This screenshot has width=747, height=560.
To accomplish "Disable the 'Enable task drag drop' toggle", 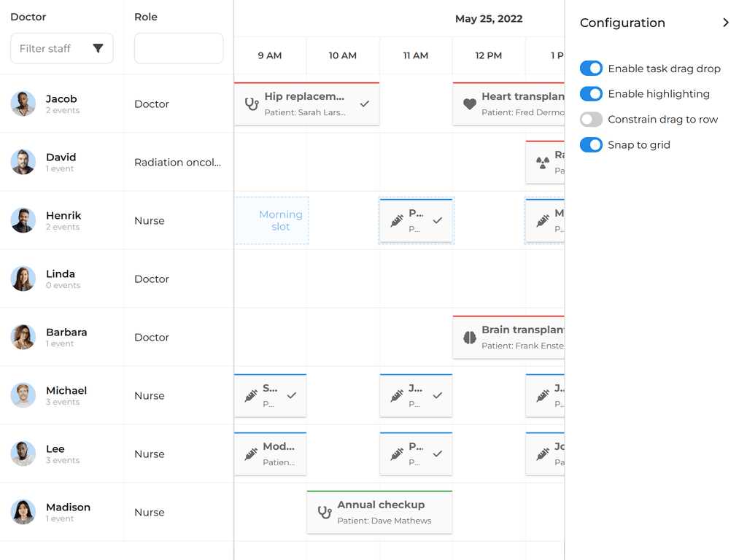I will tap(591, 68).
